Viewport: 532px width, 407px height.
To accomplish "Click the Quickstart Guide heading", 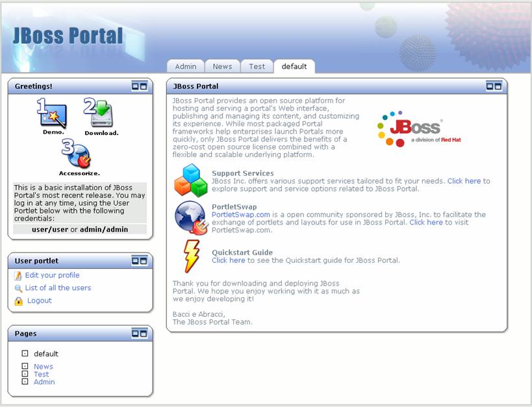I will tap(242, 253).
